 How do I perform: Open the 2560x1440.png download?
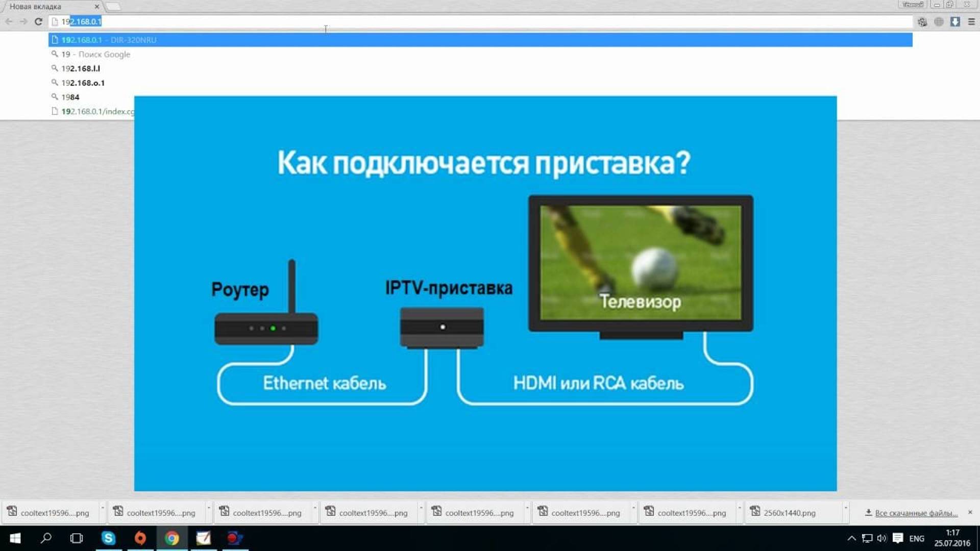click(789, 513)
